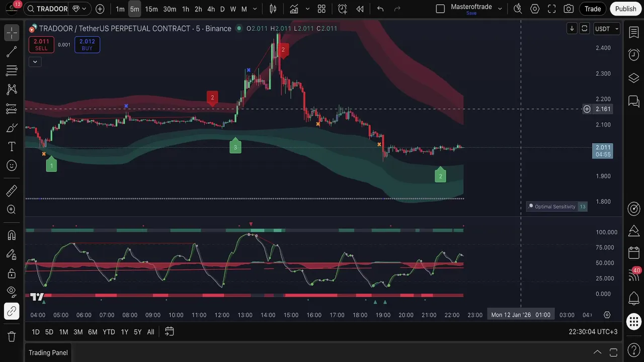Click the drawing link sync icon
644x362 pixels.
12,311
